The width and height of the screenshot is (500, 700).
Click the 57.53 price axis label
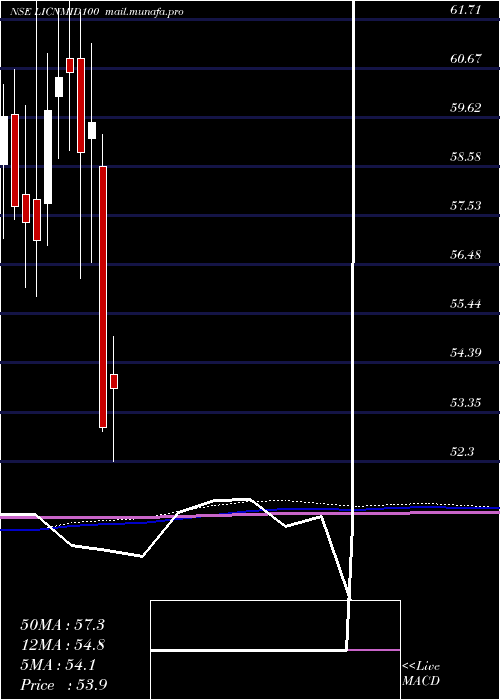pyautogui.click(x=466, y=206)
